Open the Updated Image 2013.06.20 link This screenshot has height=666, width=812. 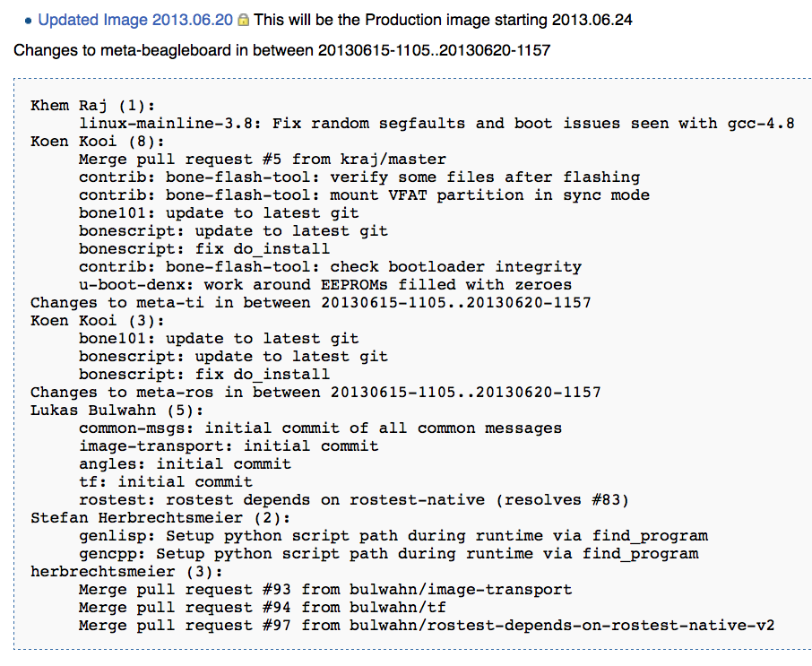tap(135, 20)
